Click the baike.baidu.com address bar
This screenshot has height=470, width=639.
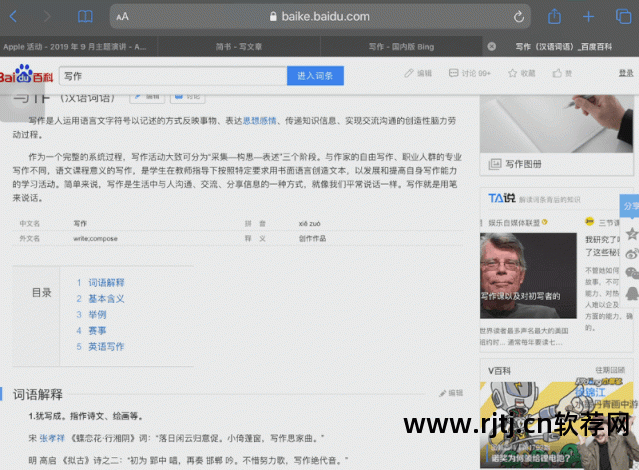tap(320, 17)
